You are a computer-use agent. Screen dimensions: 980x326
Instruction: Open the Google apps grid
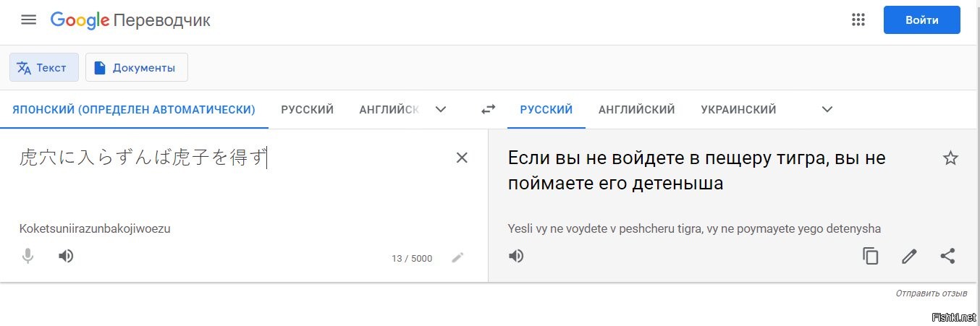pos(858,20)
